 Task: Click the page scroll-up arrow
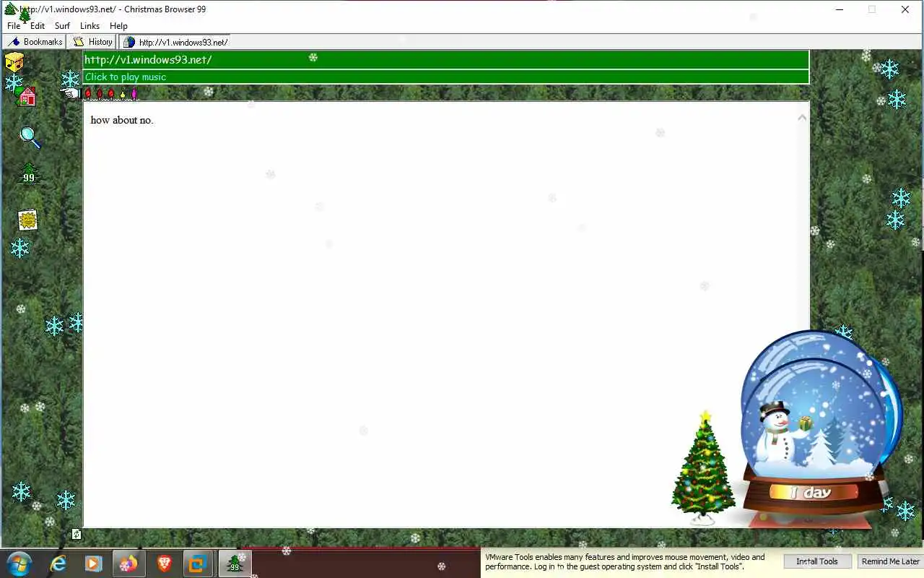802,117
